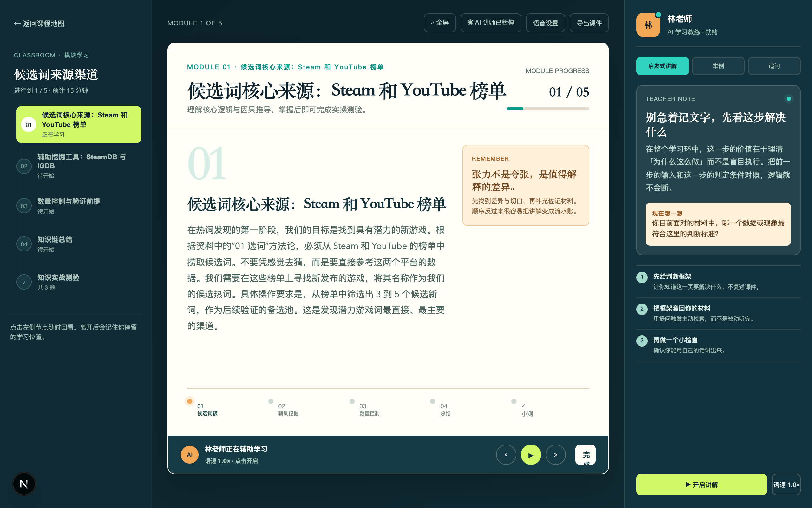Viewport: 812px width, 508px height.
Task: Switch to 追问 tab
Action: point(774,66)
